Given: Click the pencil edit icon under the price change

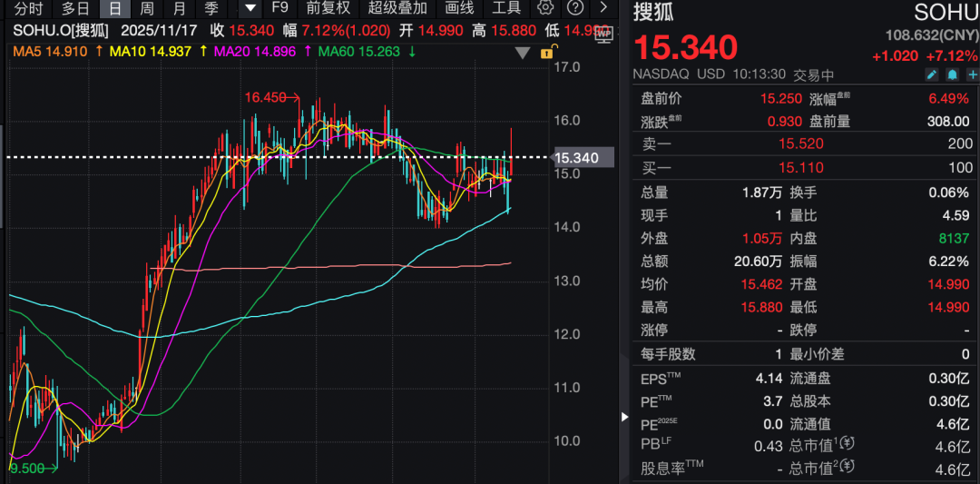Looking at the screenshot, I should (932, 74).
